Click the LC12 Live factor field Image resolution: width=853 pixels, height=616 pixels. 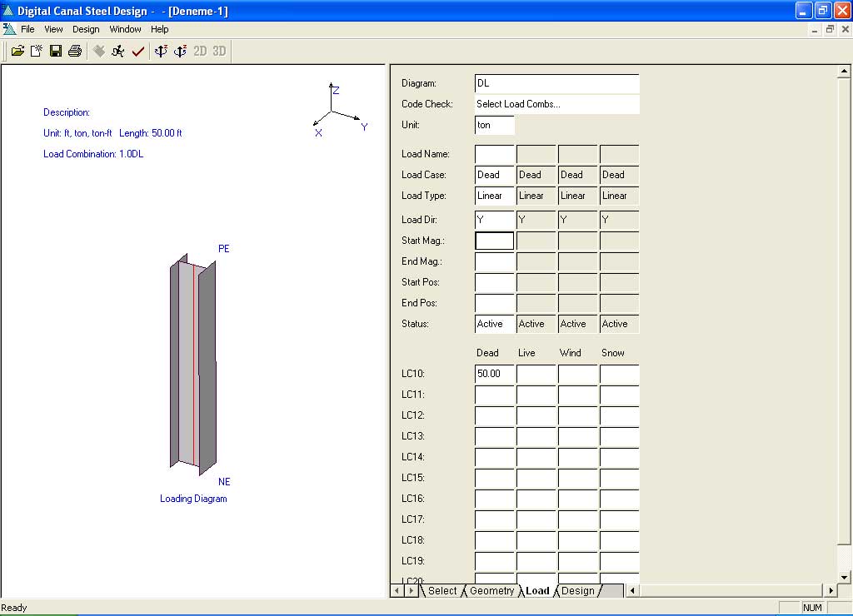point(536,415)
